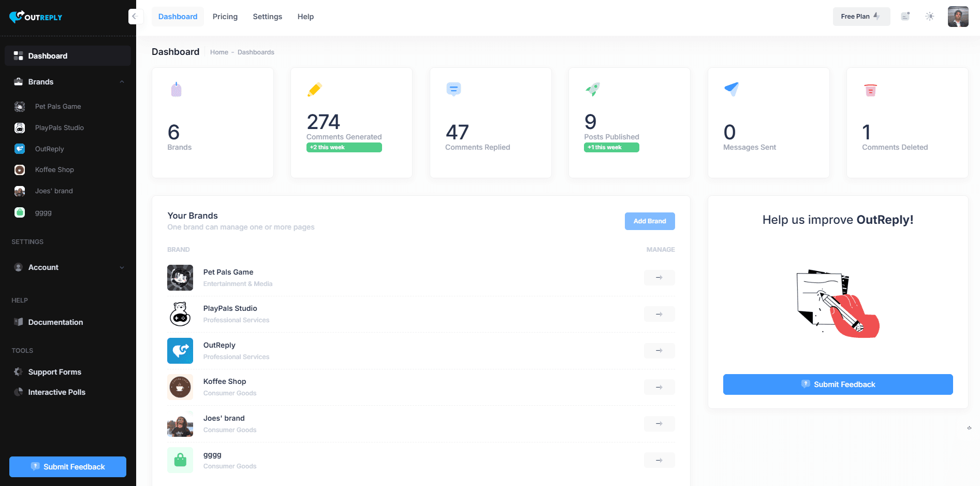Click the +1 this week badge
The width and height of the screenshot is (980, 486).
(611, 148)
